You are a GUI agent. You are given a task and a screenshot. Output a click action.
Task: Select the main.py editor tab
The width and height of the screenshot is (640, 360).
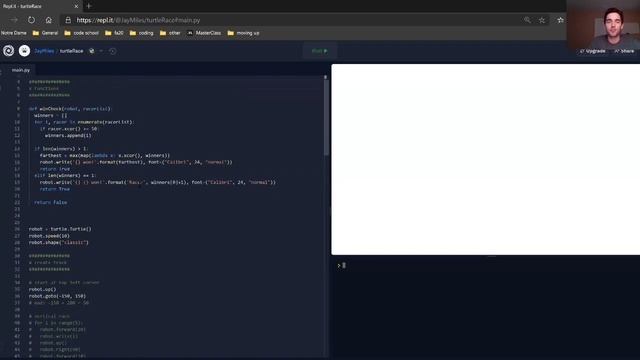click(21, 70)
